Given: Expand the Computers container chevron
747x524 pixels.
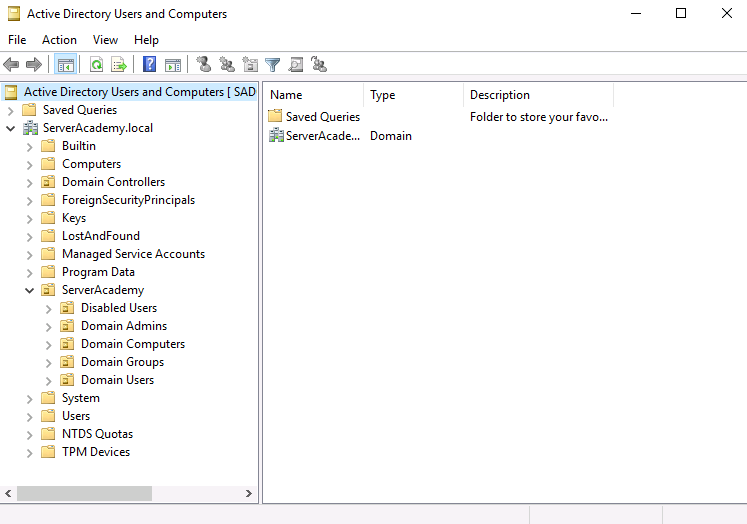Looking at the screenshot, I should click(30, 165).
